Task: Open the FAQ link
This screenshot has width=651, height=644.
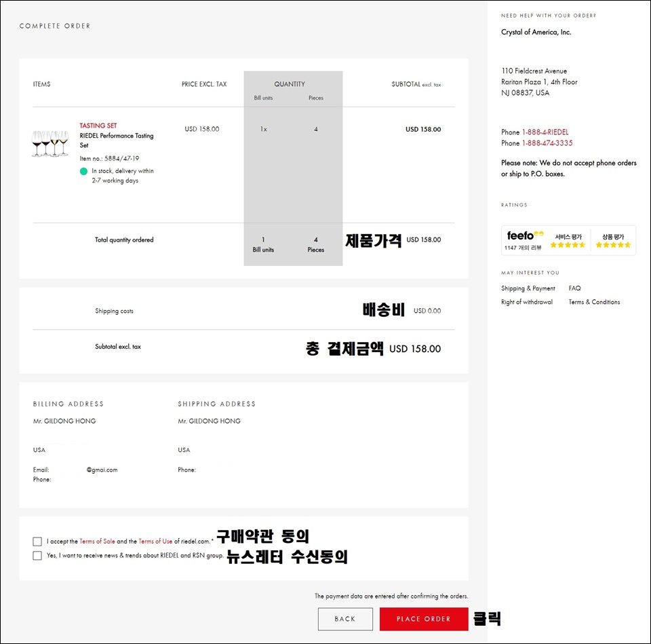Action: pyautogui.click(x=574, y=288)
